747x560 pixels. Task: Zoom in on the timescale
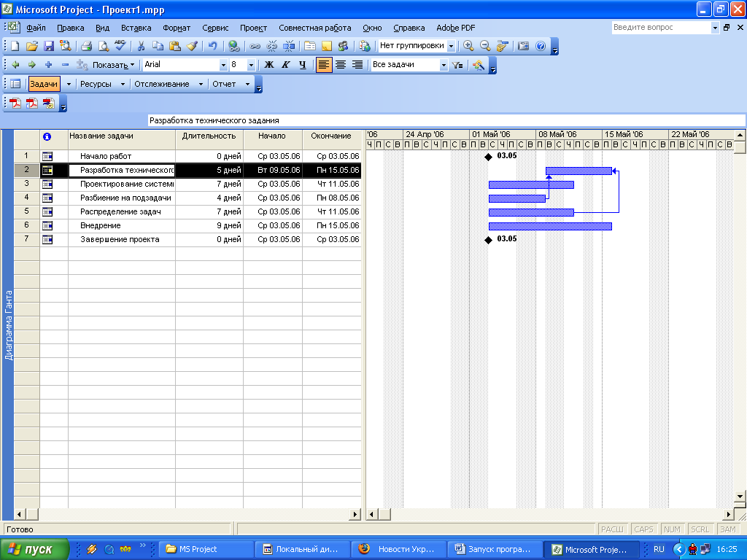[x=468, y=46]
